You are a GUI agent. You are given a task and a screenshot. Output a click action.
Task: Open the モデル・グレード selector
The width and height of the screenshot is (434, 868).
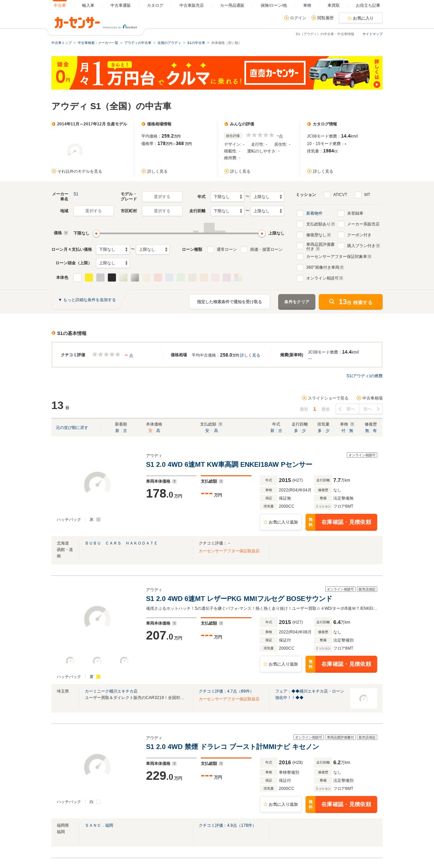162,197
